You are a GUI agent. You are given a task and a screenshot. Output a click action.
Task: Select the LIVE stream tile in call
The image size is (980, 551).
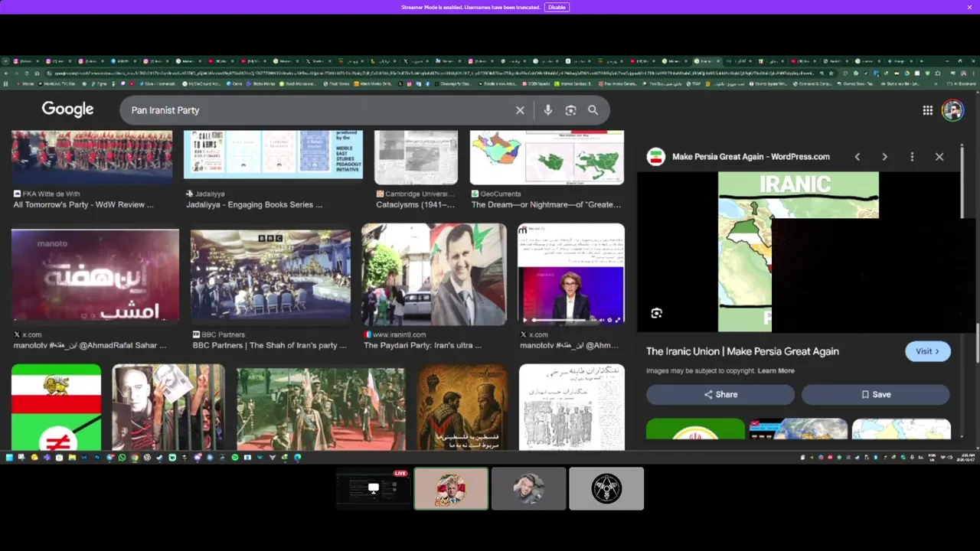(x=374, y=488)
